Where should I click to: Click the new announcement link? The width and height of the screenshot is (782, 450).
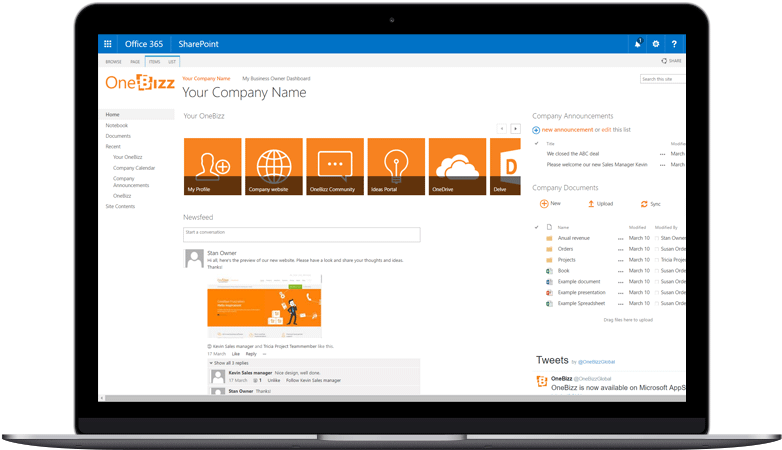[x=567, y=129]
